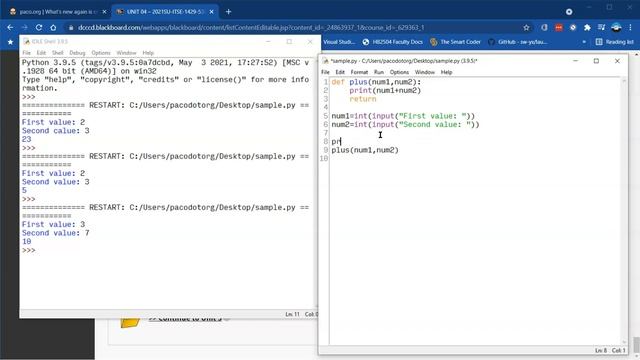640x360 pixels.
Task: Close the sample.py editor window
Action: point(617,61)
